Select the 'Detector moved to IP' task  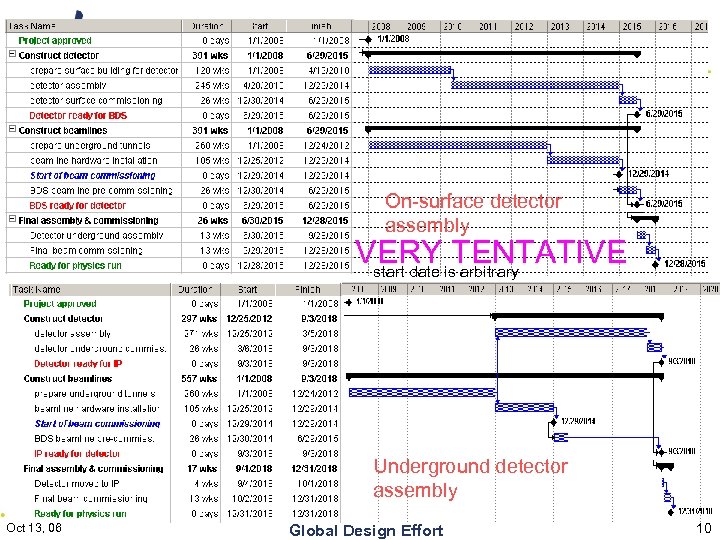(76, 484)
